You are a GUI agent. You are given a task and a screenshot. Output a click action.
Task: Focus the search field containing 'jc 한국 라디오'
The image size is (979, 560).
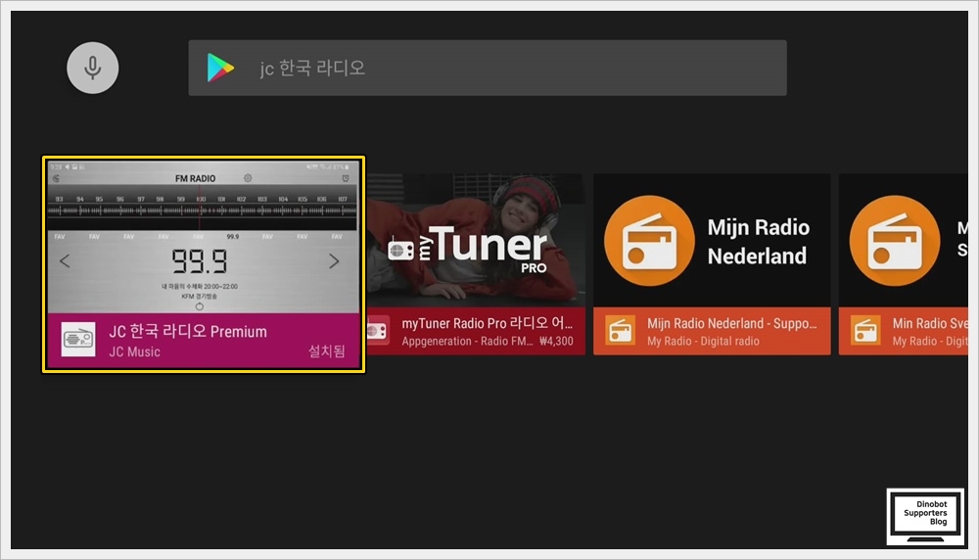click(487, 69)
